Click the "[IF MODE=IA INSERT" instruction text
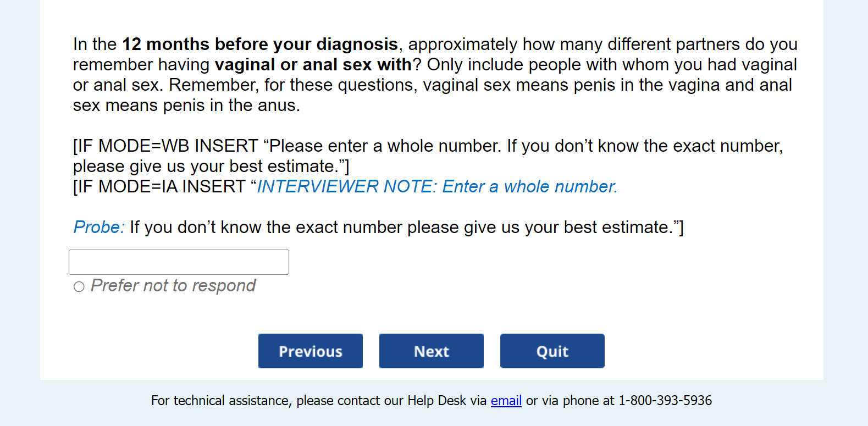 159,187
